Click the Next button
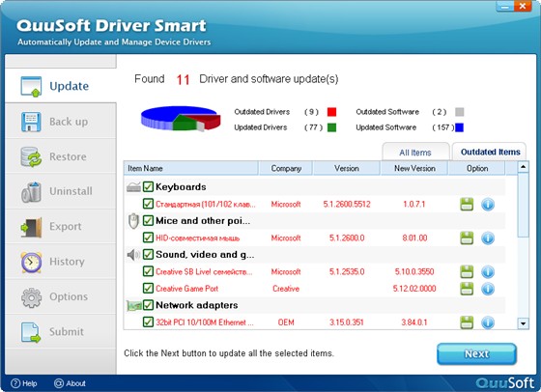This screenshot has height=392, width=541. tap(476, 353)
